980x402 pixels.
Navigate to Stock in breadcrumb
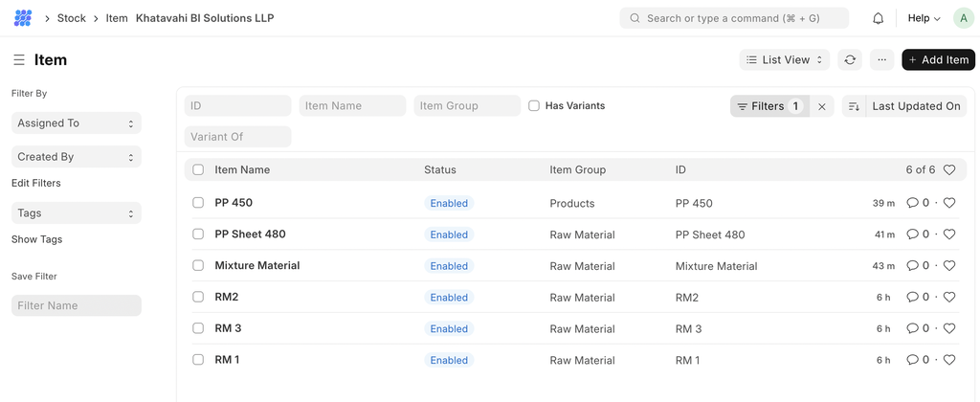click(71, 18)
